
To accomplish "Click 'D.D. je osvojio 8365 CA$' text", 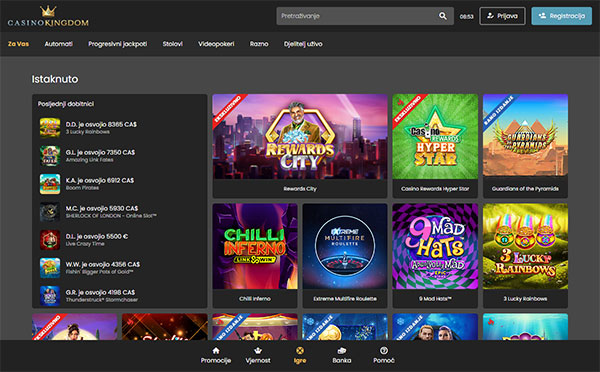I will pyautogui.click(x=101, y=124).
